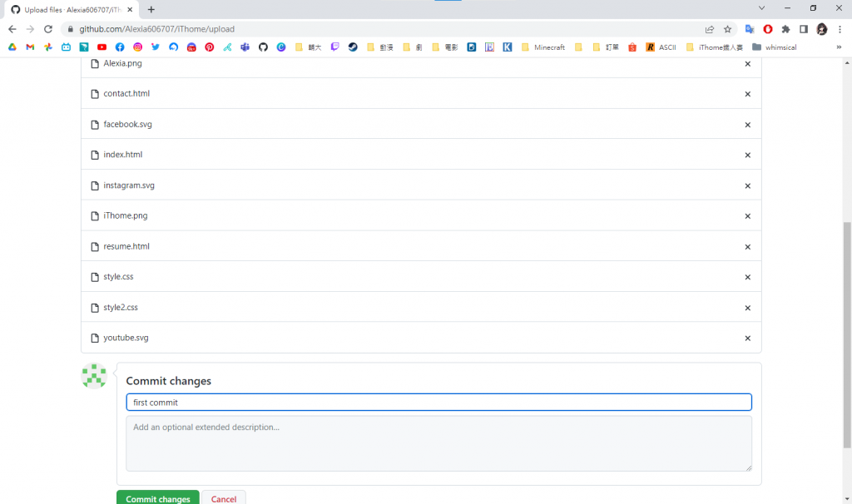
Task: Remove iThome.png from the upload
Action: (748, 216)
